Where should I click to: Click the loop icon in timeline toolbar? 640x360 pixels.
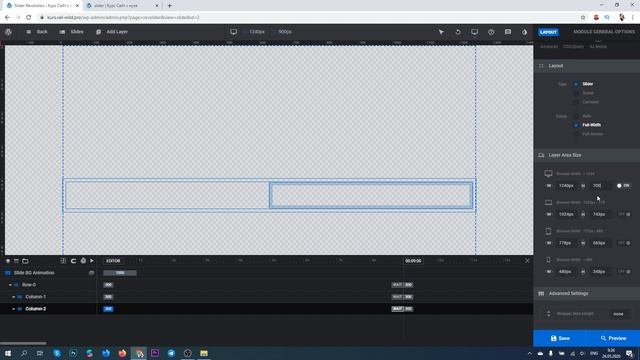pyautogui.click(x=73, y=261)
